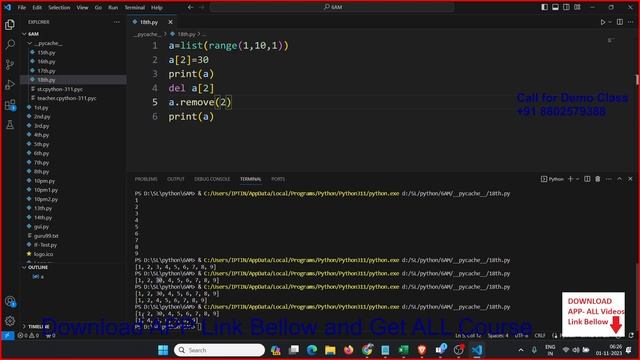The image size is (640, 360).
Task: Open the Run and Debug view
Action: coord(10,84)
